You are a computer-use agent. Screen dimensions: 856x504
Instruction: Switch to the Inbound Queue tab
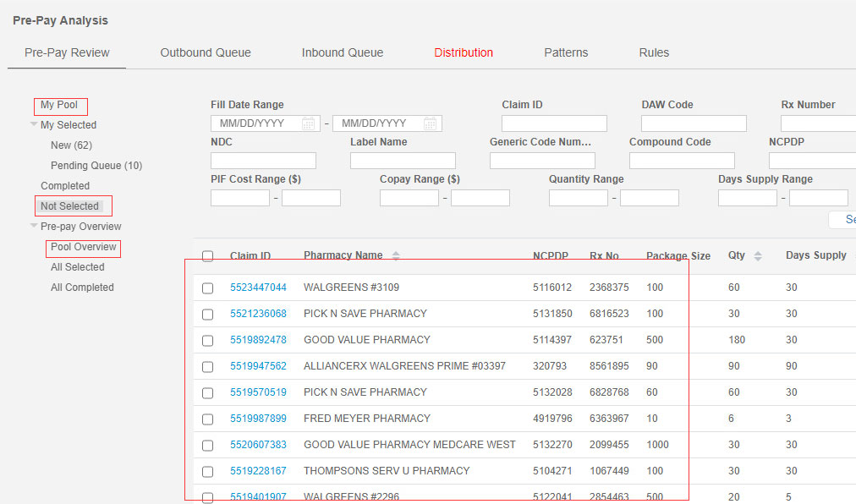(x=343, y=52)
